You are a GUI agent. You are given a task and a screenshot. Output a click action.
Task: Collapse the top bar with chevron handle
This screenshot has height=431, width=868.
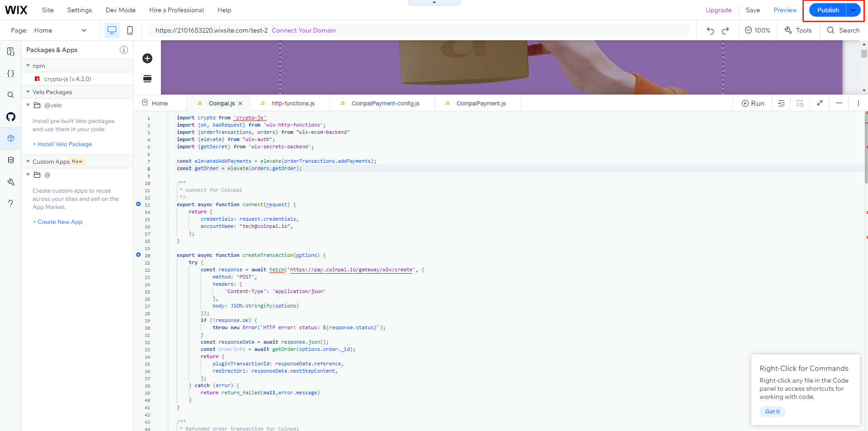point(434,3)
